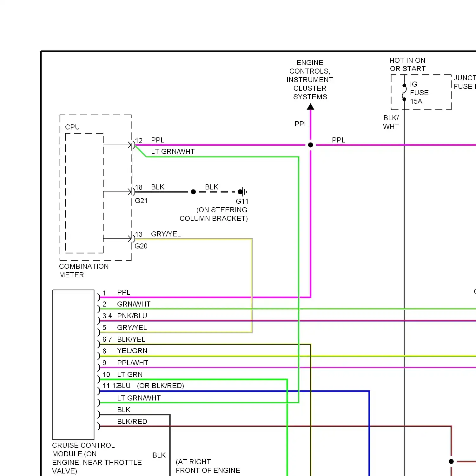The height and width of the screenshot is (476, 476).
Task: Click the PPL/WHT wire label
Action: click(x=133, y=363)
